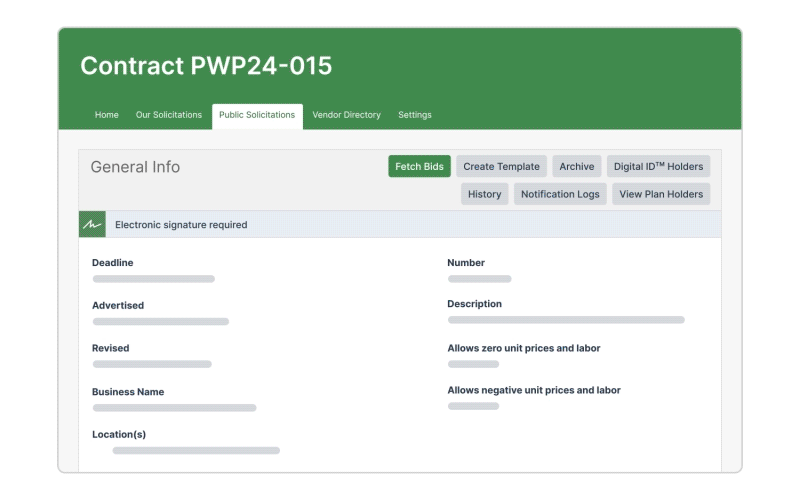Image resolution: width=800 pixels, height=500 pixels.
Task: Click the Description field value
Action: (565, 320)
